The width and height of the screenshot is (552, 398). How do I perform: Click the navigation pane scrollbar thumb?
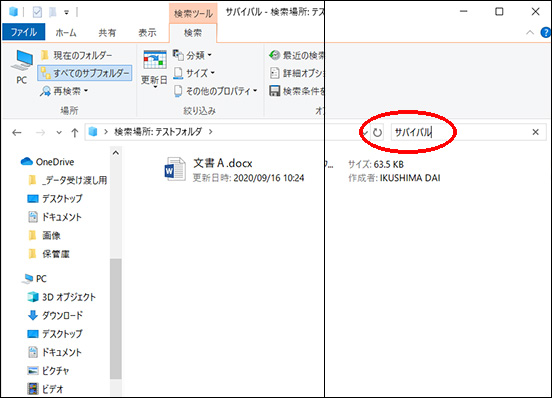click(x=115, y=318)
